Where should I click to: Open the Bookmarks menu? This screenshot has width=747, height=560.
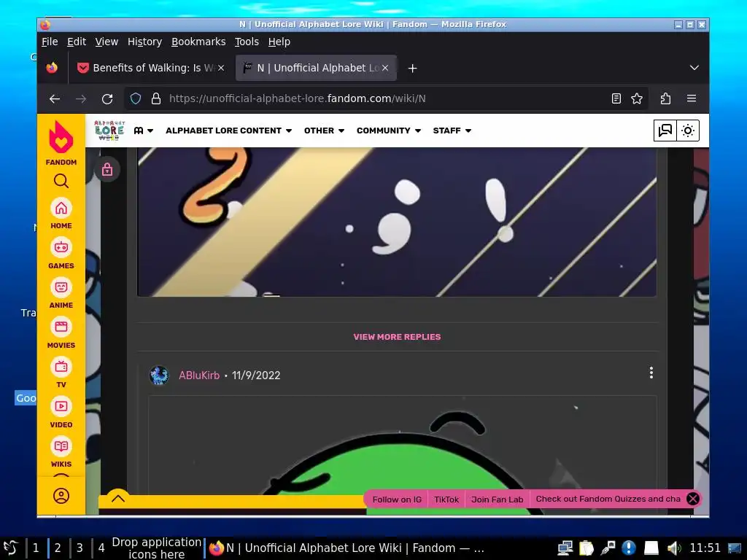point(198,42)
